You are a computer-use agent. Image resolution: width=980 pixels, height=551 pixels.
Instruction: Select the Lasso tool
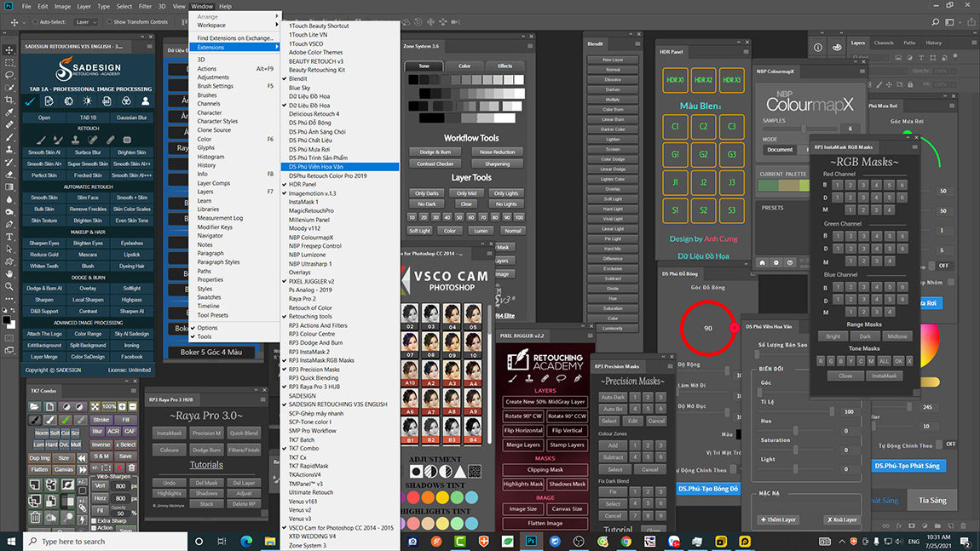pyautogui.click(x=9, y=75)
